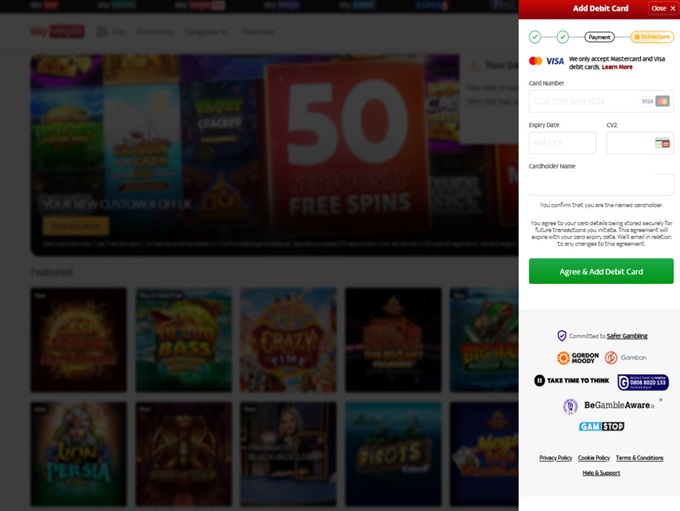Image resolution: width=680 pixels, height=511 pixels.
Task: Select the Payment step in progress bar
Action: [599, 37]
